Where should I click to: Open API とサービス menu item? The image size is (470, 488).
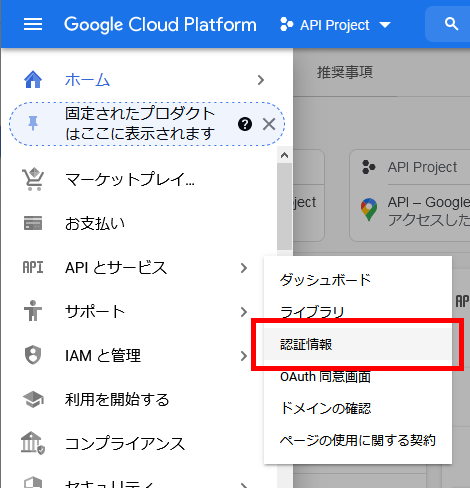tap(116, 268)
